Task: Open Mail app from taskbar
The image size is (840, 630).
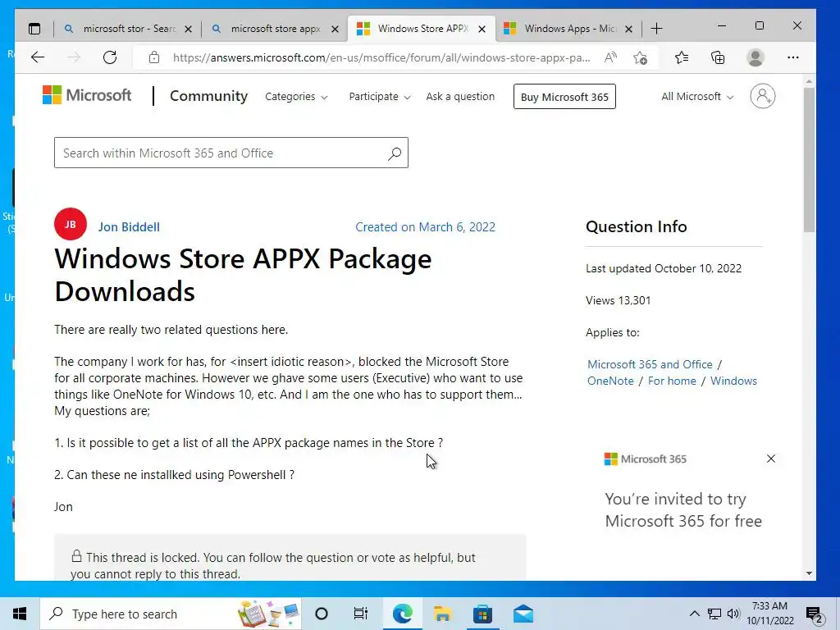Action: pos(523,614)
